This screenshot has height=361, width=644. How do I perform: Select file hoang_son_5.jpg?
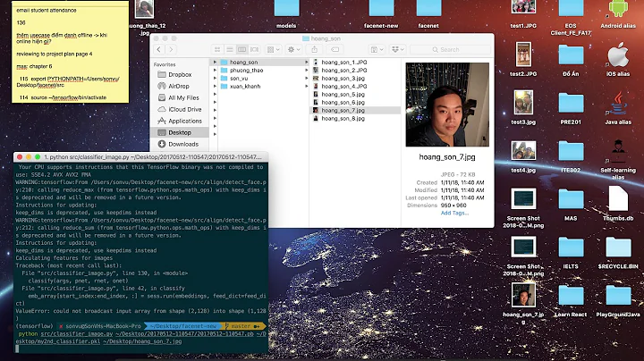(343, 95)
